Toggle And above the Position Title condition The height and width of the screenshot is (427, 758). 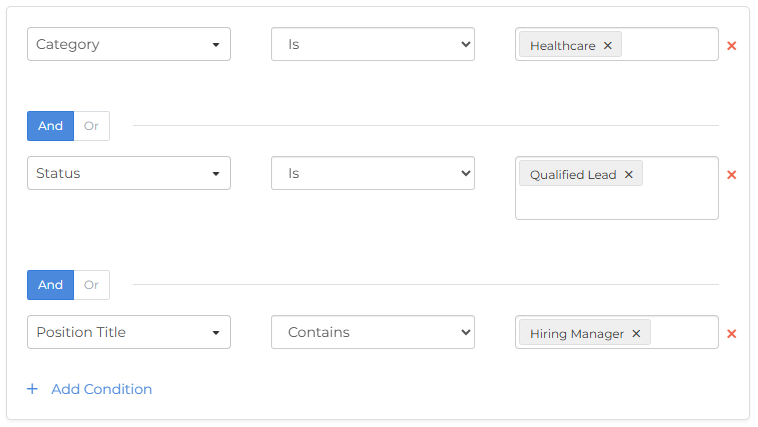pos(50,285)
